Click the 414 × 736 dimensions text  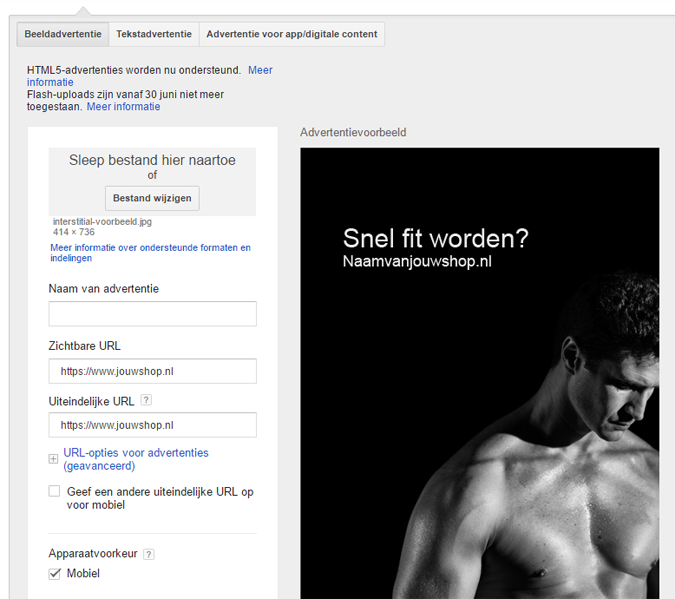pos(74,232)
